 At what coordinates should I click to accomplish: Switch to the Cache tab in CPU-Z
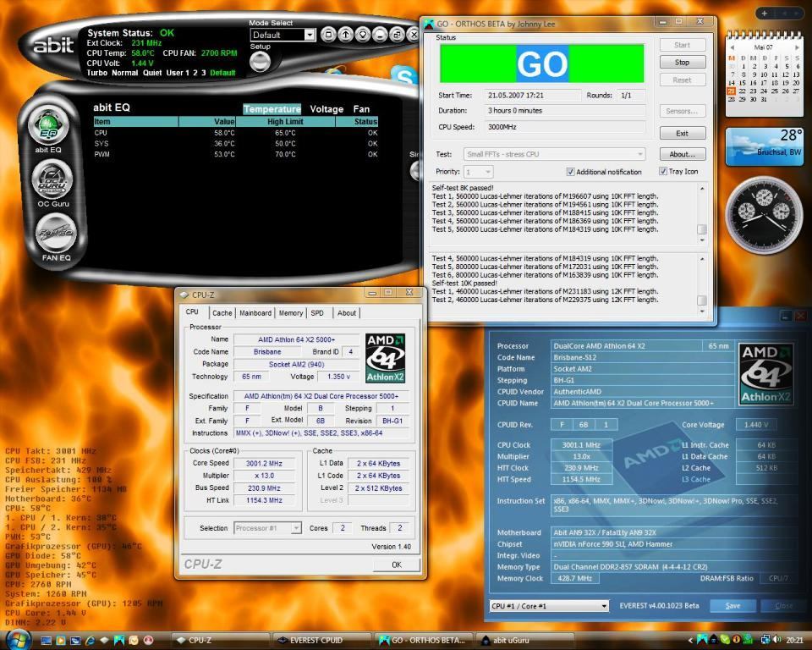tap(222, 313)
